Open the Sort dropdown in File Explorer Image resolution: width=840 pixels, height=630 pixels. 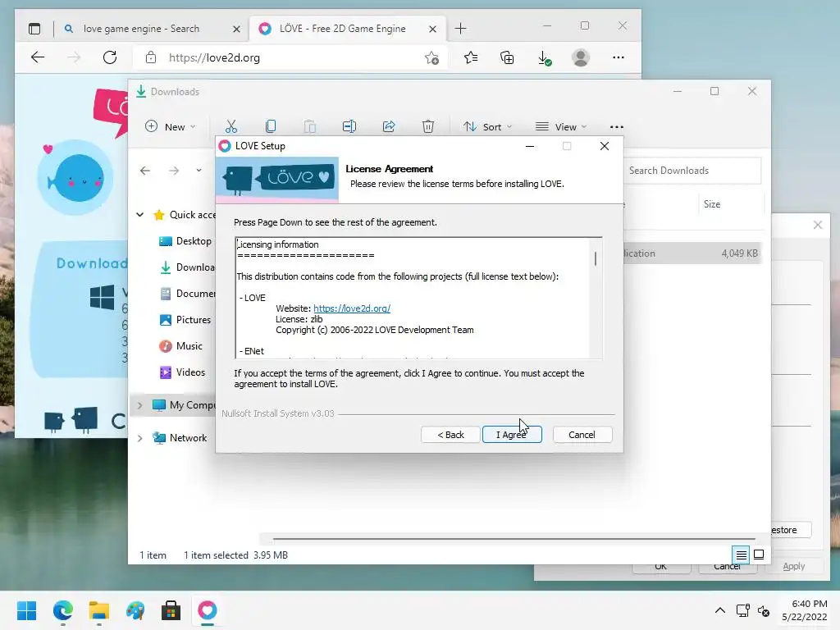point(487,126)
